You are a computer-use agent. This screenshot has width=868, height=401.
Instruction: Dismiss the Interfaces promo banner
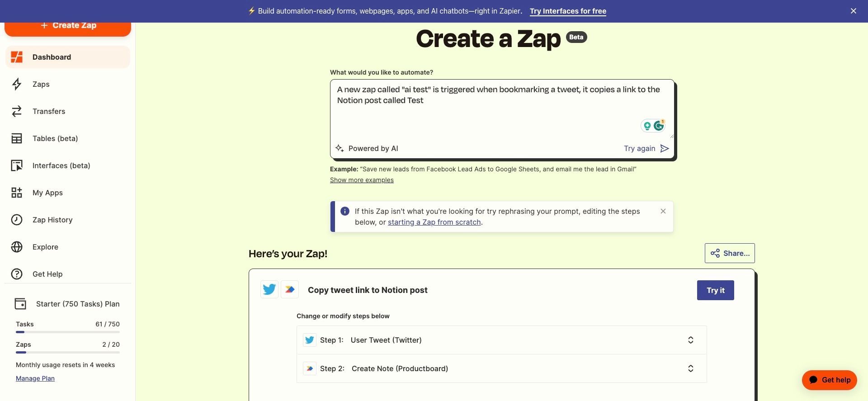pos(853,10)
